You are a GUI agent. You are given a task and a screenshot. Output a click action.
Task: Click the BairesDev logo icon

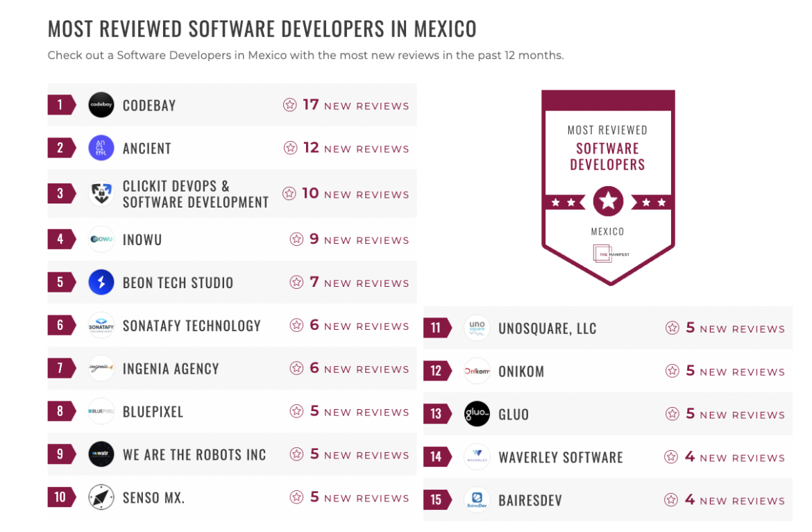[x=477, y=500]
